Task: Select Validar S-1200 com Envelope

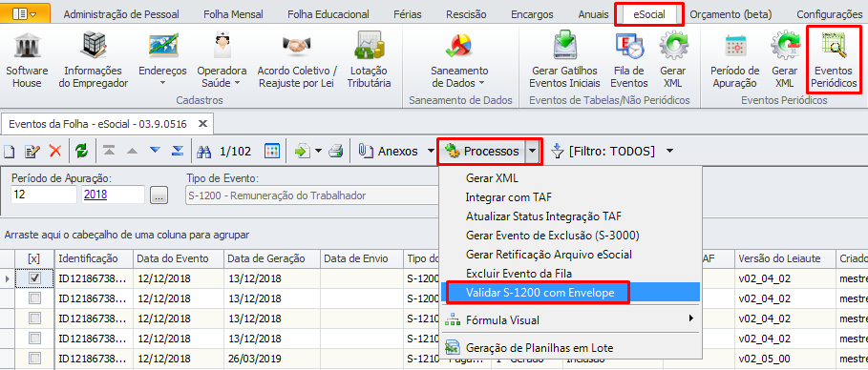Action: coord(570,292)
